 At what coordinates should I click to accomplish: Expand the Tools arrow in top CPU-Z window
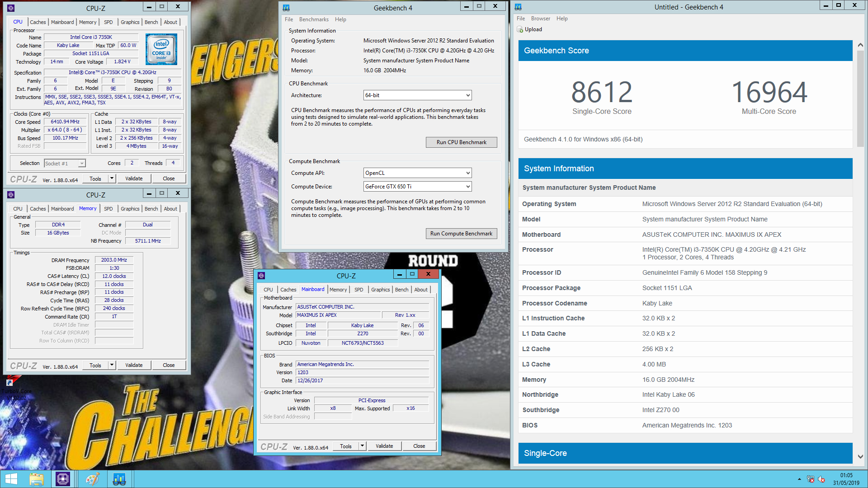[112, 178]
